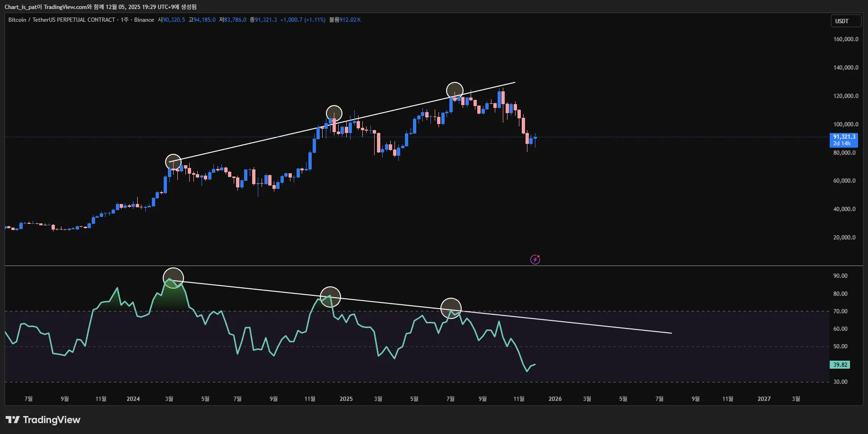Click the middle RSI circle marker
Viewport: 868px width, 434px height.
coord(330,297)
